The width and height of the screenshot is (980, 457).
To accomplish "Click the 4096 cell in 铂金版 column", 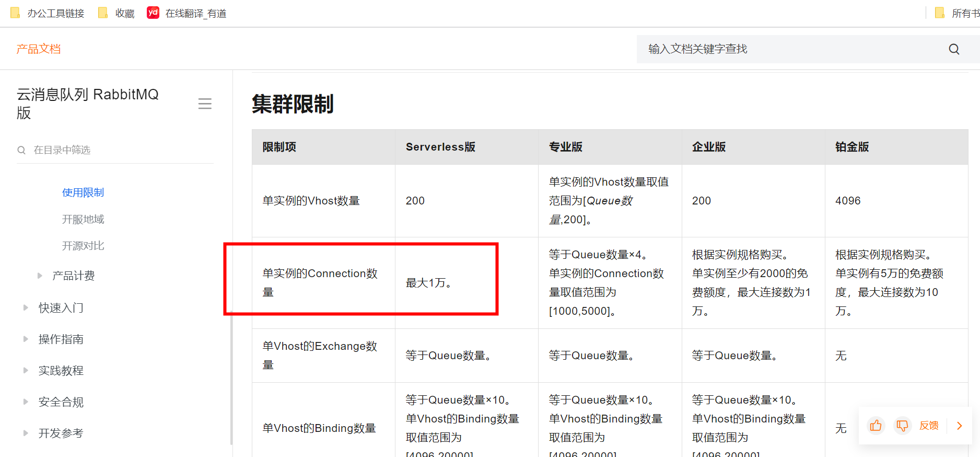I will (x=896, y=201).
